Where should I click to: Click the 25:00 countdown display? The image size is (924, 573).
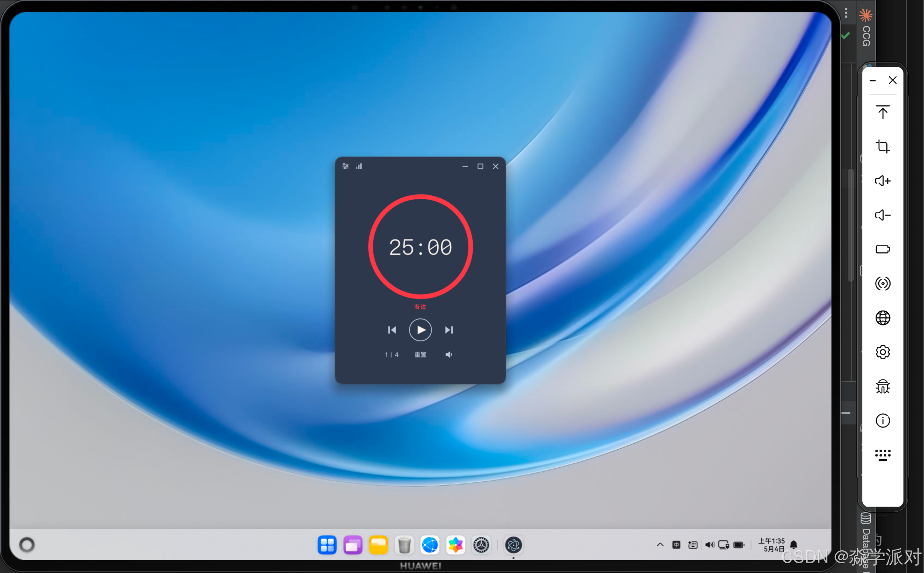(420, 248)
